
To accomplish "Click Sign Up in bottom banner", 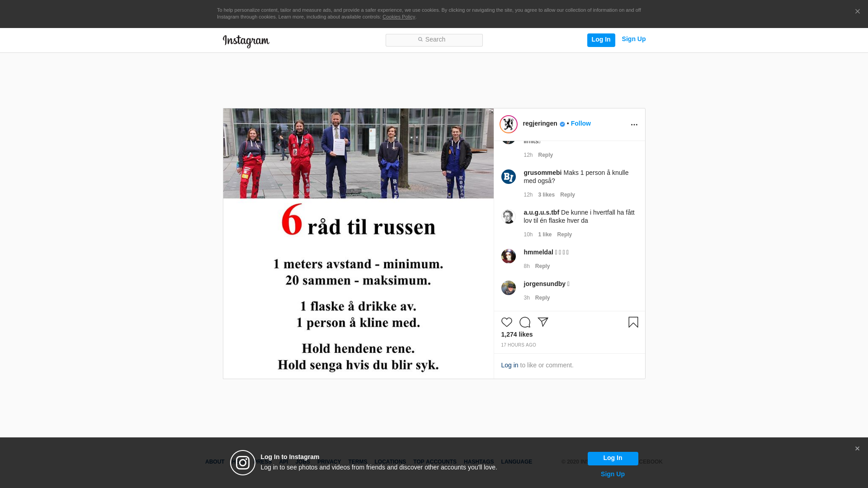I will click(x=613, y=474).
